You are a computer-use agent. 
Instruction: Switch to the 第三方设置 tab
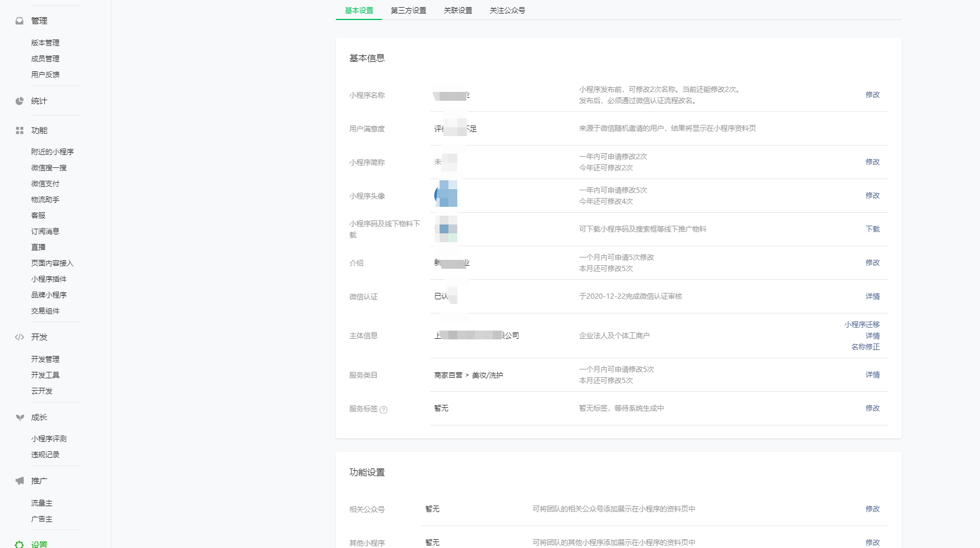click(408, 11)
